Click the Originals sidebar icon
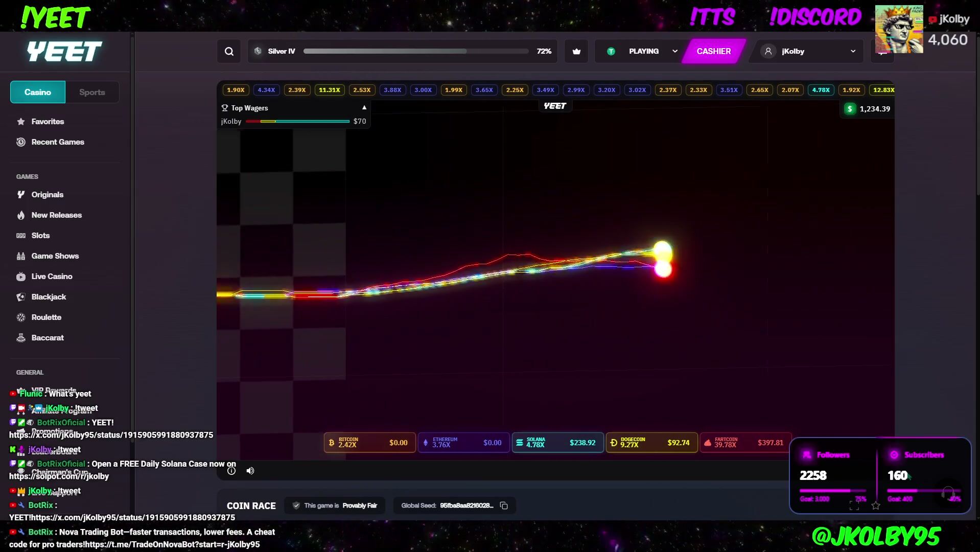Image resolution: width=980 pixels, height=552 pixels. click(x=21, y=195)
